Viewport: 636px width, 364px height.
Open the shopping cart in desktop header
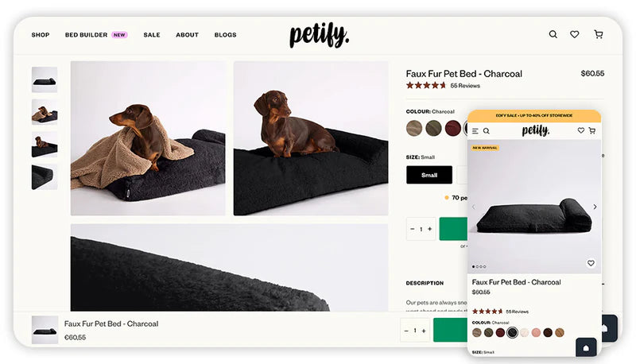coord(598,34)
